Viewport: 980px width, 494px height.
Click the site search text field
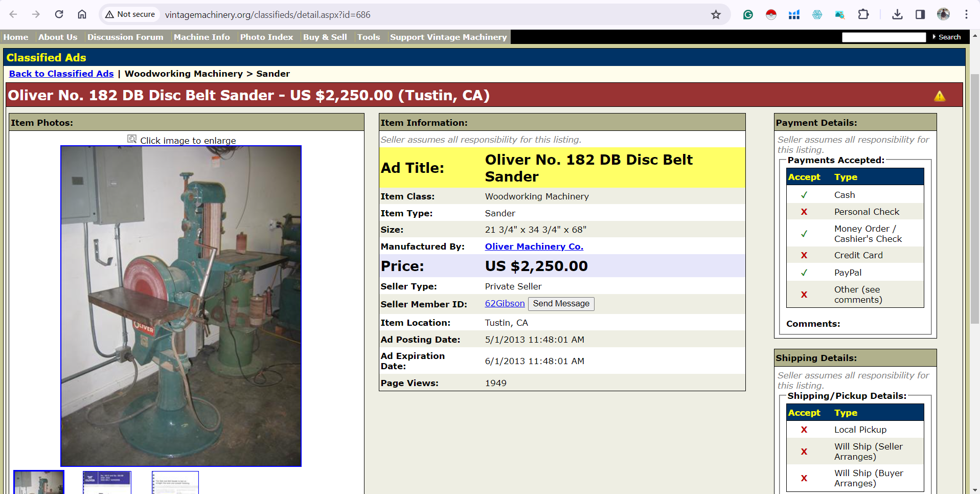point(884,37)
